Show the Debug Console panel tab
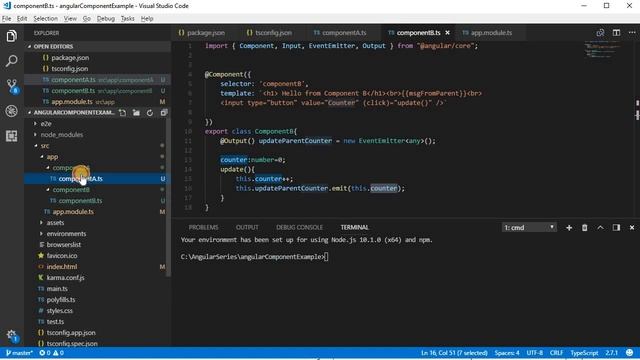This screenshot has height=360, width=640. (x=299, y=227)
